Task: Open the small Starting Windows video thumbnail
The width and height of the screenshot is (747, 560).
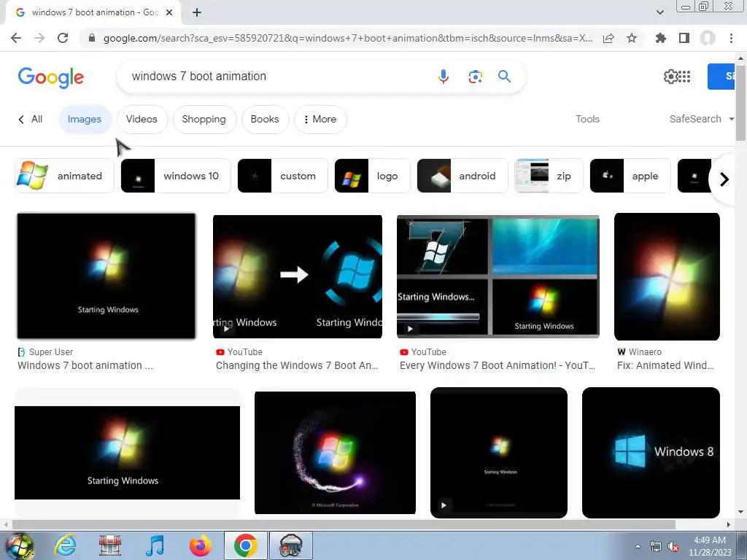Action: 499,452
